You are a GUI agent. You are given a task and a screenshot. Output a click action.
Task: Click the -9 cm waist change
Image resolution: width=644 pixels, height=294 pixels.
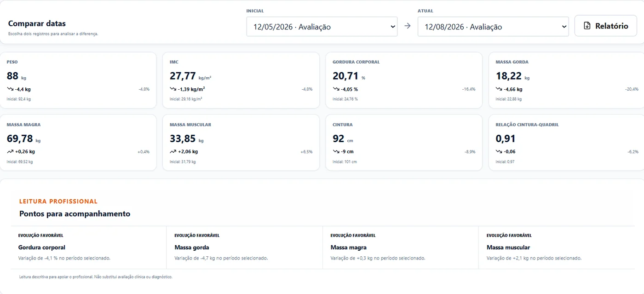(347, 151)
